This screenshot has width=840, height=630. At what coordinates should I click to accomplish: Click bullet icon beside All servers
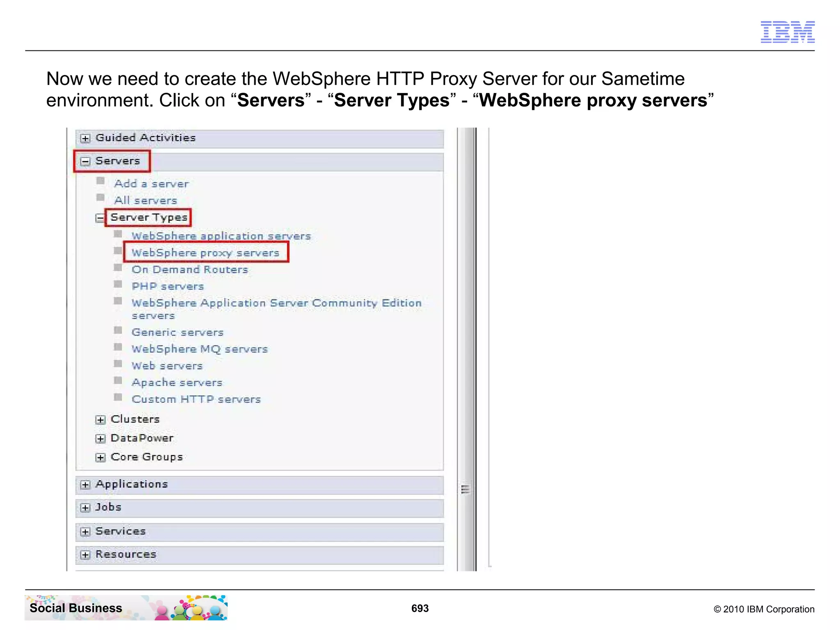pyautogui.click(x=100, y=198)
